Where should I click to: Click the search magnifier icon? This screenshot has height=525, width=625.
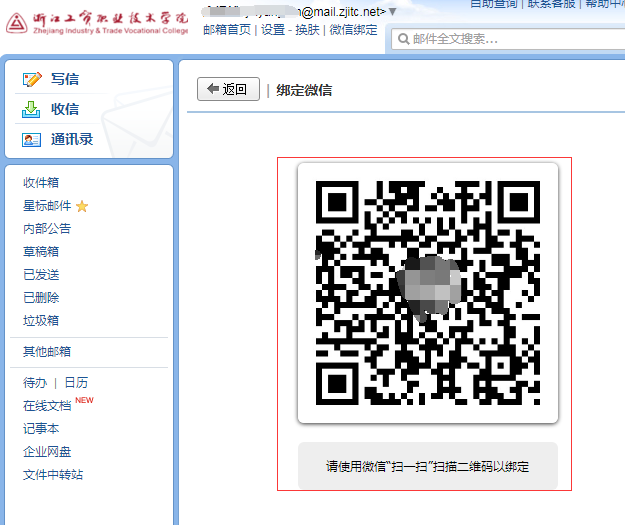tap(402, 39)
